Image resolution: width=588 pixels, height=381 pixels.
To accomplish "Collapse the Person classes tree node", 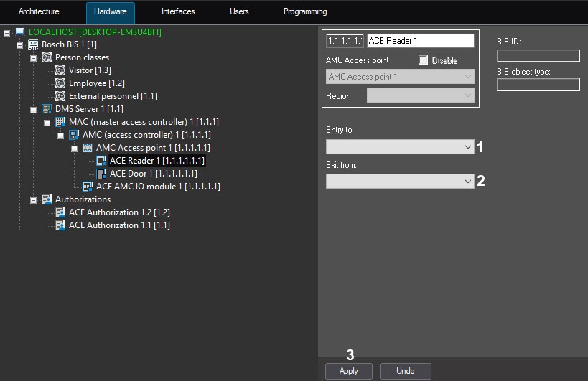I will tap(33, 57).
